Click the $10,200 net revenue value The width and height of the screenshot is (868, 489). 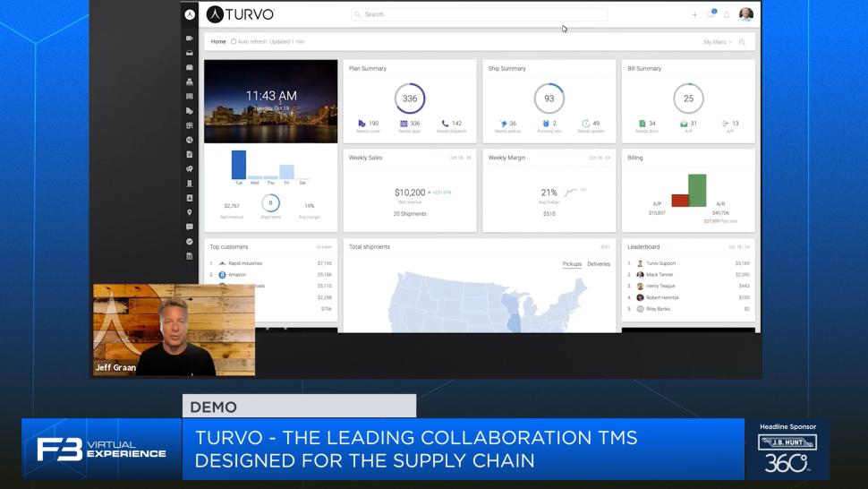pyautogui.click(x=410, y=193)
